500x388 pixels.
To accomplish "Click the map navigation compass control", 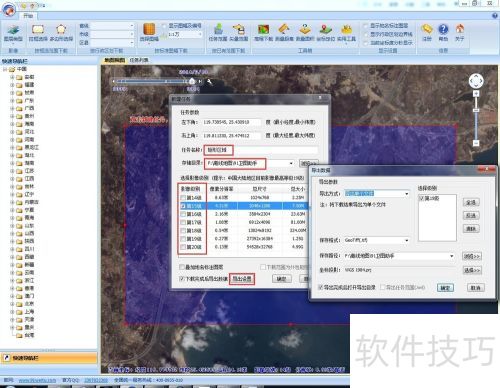I will click(x=476, y=81).
